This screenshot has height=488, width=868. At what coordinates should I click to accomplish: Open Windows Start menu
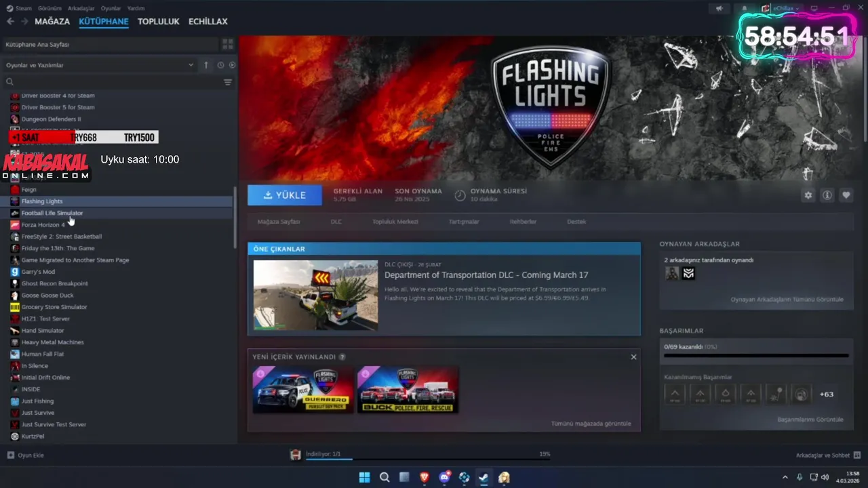click(364, 477)
